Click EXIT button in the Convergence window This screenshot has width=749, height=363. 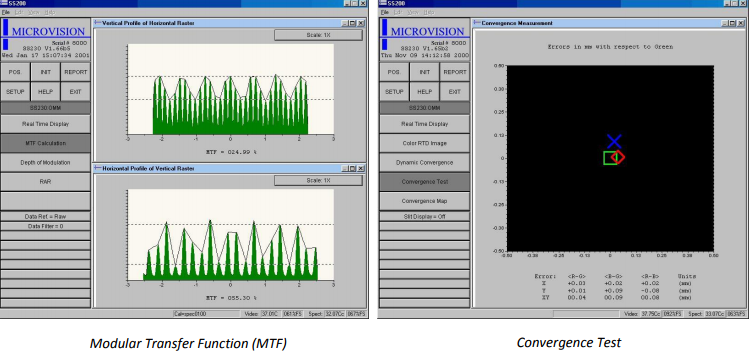(x=455, y=91)
